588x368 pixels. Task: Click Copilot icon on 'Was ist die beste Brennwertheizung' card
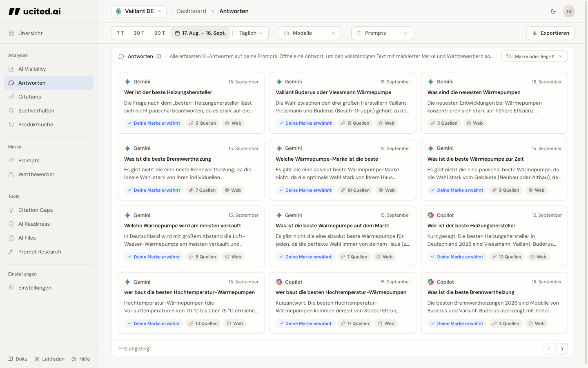pos(431,282)
